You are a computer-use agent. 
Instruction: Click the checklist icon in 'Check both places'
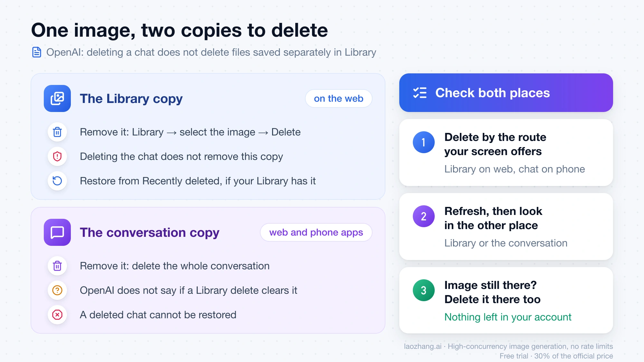coord(420,93)
